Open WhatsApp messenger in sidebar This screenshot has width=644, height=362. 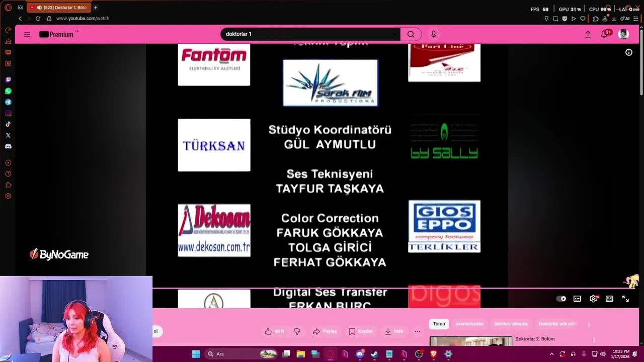pos(8,91)
